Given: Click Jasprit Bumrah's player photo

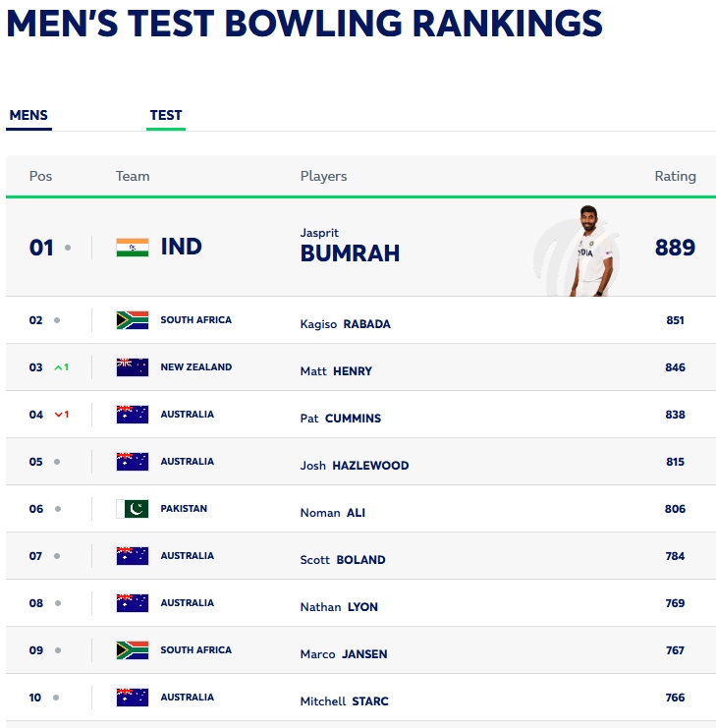Looking at the screenshot, I should click(586, 252).
